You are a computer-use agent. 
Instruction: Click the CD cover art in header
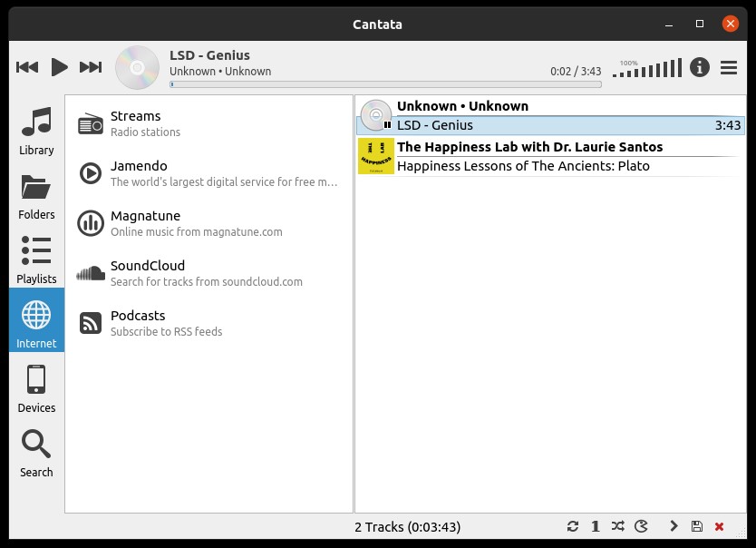pos(137,67)
